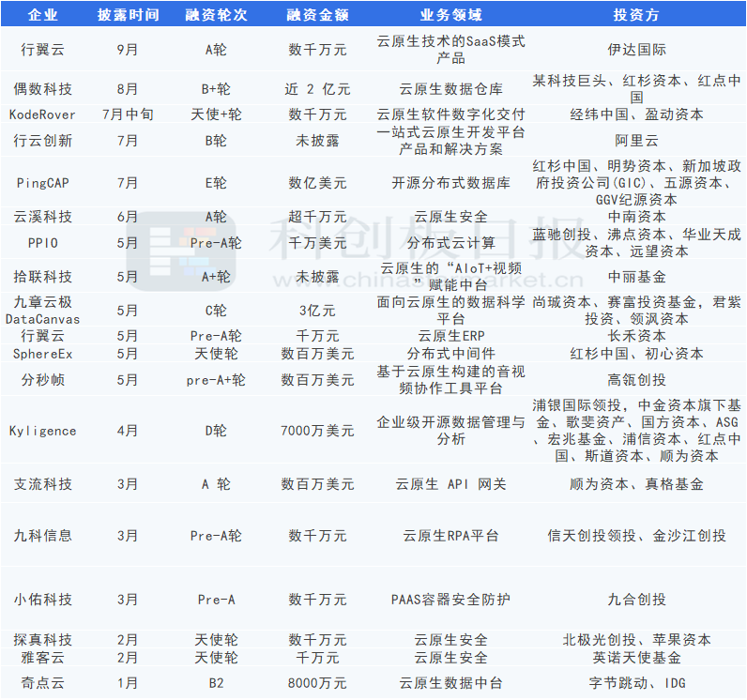Click the 顺为资本、真格基金 investor cell
Image resolution: width=747 pixels, height=700 pixels.
coord(636,484)
